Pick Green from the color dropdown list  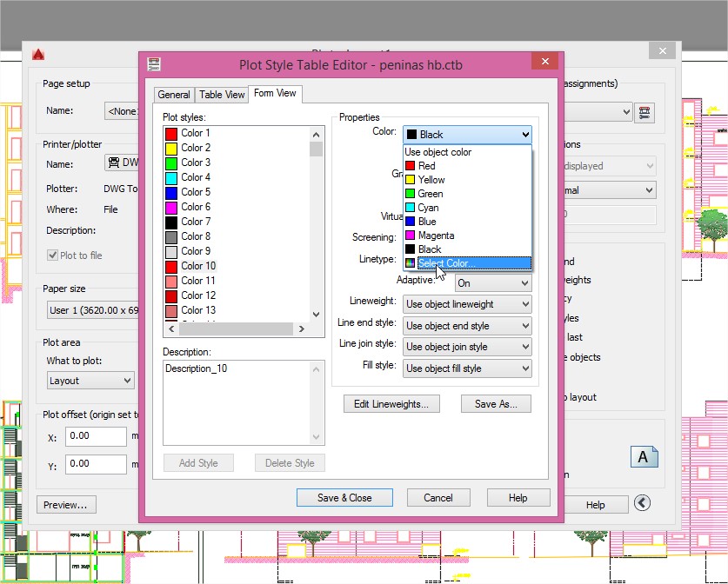[467, 194]
